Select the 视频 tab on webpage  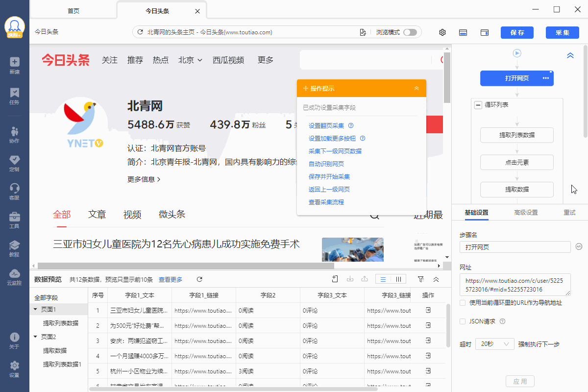[x=132, y=214]
